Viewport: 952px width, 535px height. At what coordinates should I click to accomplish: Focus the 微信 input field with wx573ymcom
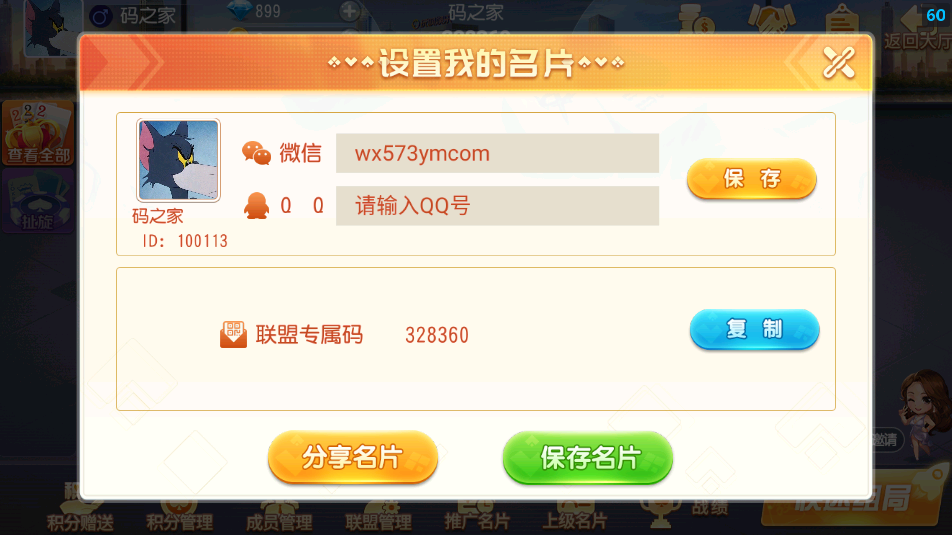497,153
